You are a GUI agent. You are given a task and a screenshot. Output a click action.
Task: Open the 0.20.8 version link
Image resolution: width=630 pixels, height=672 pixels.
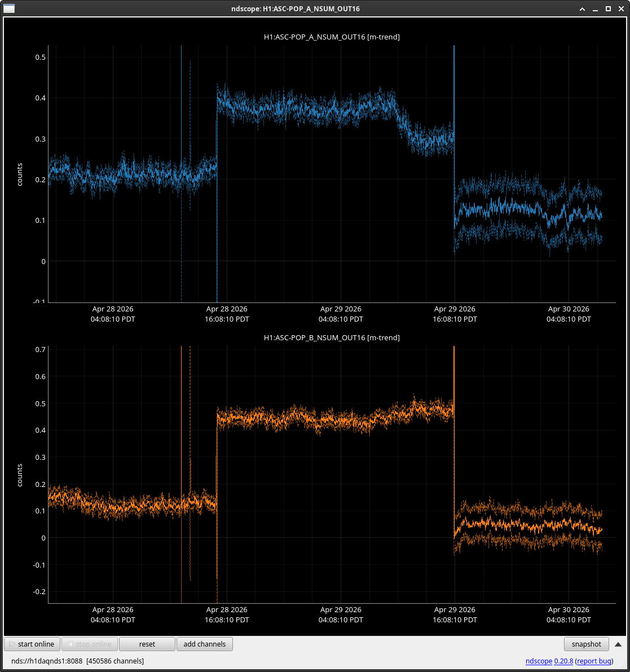point(563,661)
